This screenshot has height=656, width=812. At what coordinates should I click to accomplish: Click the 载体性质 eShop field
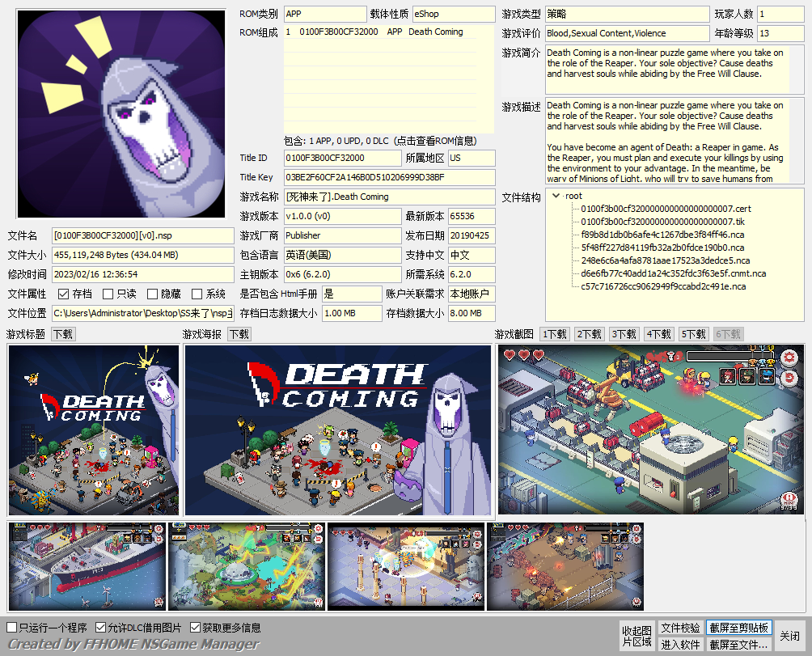pos(454,14)
